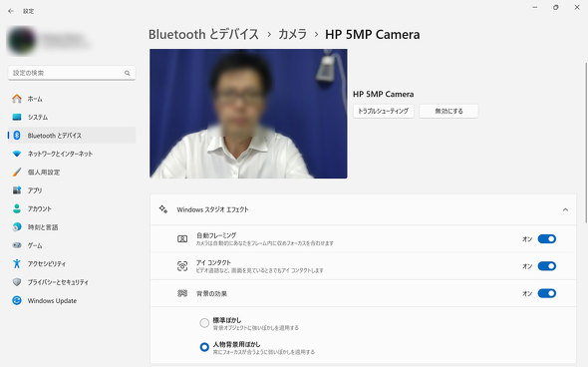Open アカウント settings page
Screen dimensions: 588x367
72,209
